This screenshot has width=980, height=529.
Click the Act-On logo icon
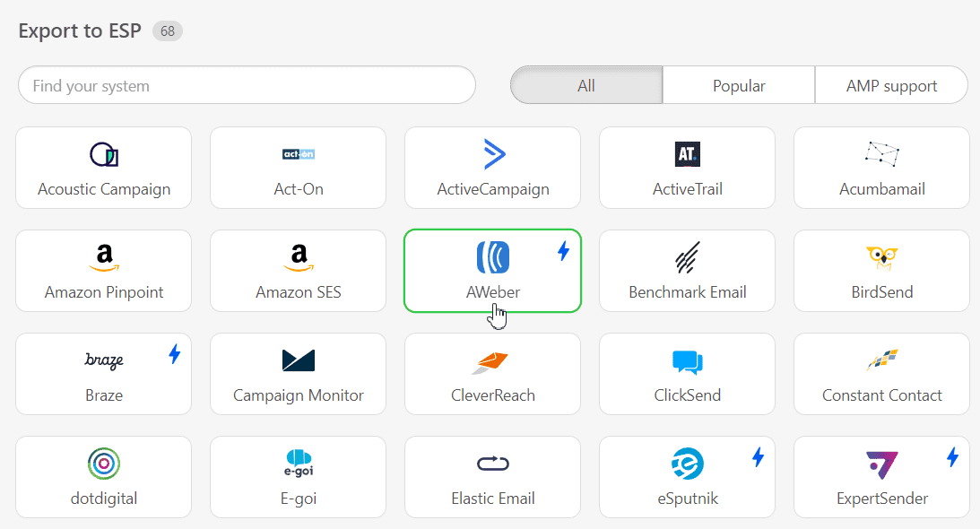[299, 154]
